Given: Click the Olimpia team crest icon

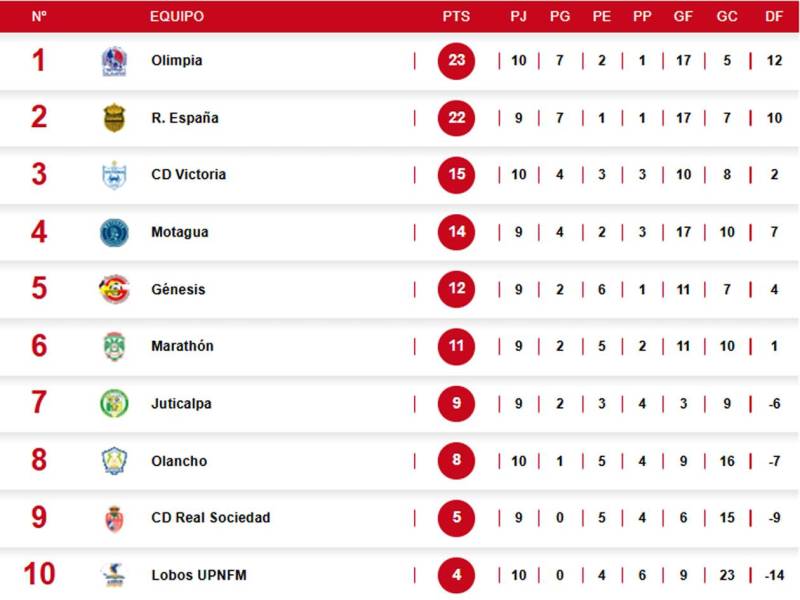Looking at the screenshot, I should (x=114, y=61).
